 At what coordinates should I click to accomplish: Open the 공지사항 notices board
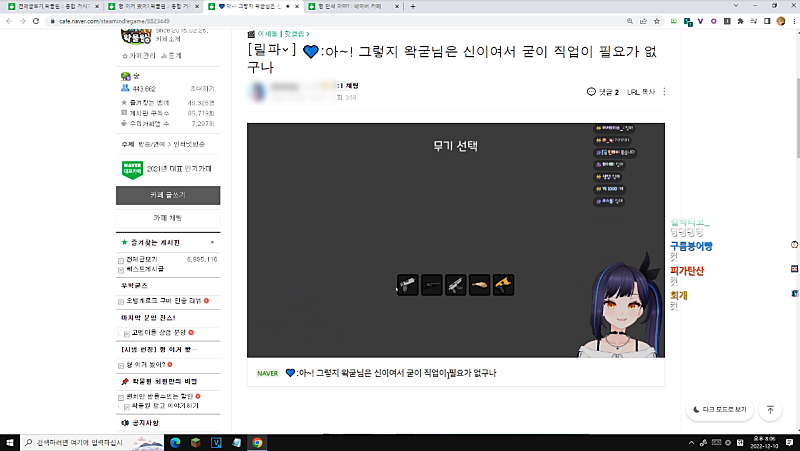(x=145, y=423)
